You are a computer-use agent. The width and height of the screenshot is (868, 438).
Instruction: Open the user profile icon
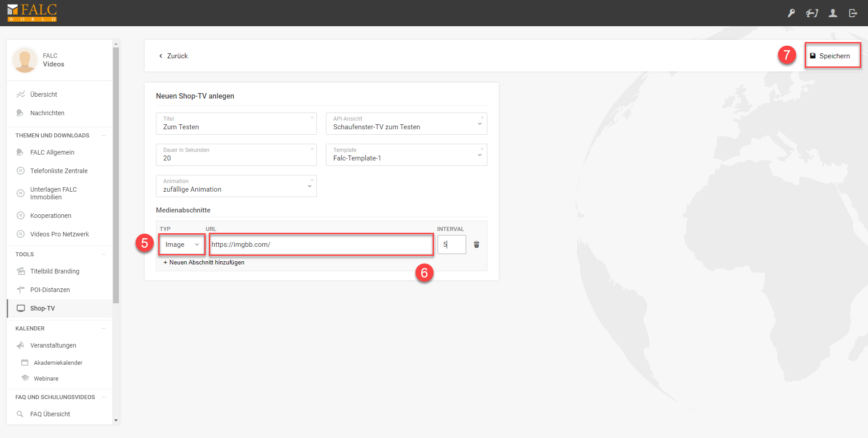pos(833,13)
